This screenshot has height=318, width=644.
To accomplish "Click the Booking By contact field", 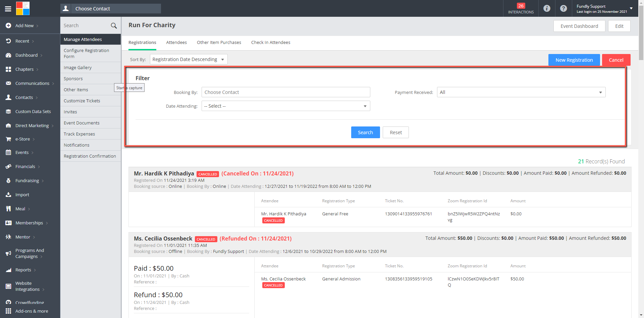I will click(x=285, y=92).
